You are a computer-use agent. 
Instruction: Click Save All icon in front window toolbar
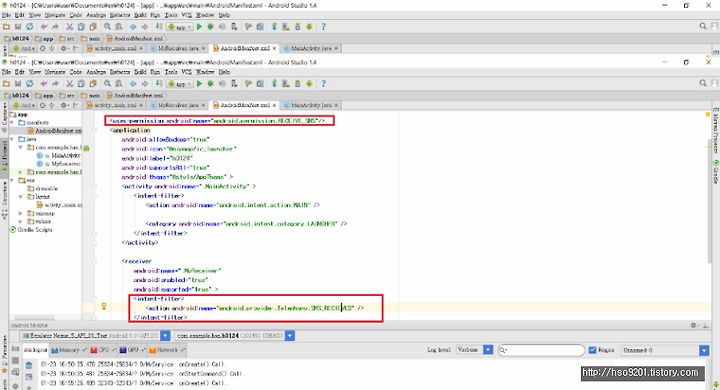[18, 84]
